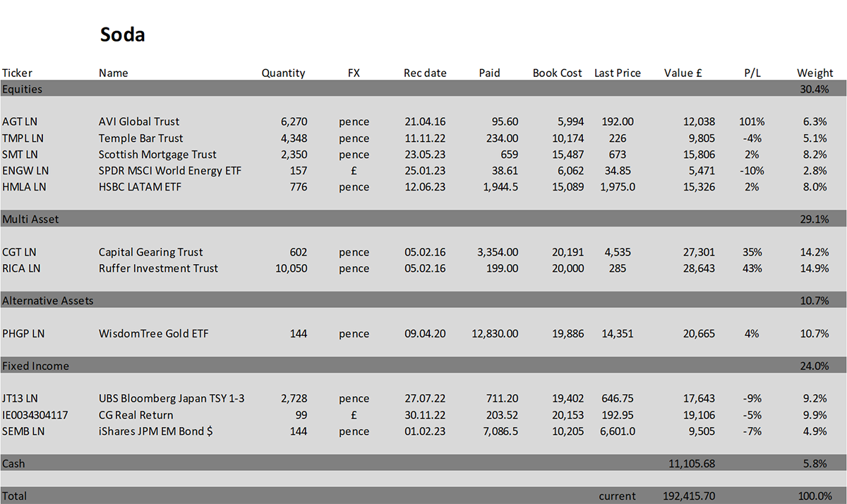Click the 'Last Price' column header
The height and width of the screenshot is (504, 847).
618,73
